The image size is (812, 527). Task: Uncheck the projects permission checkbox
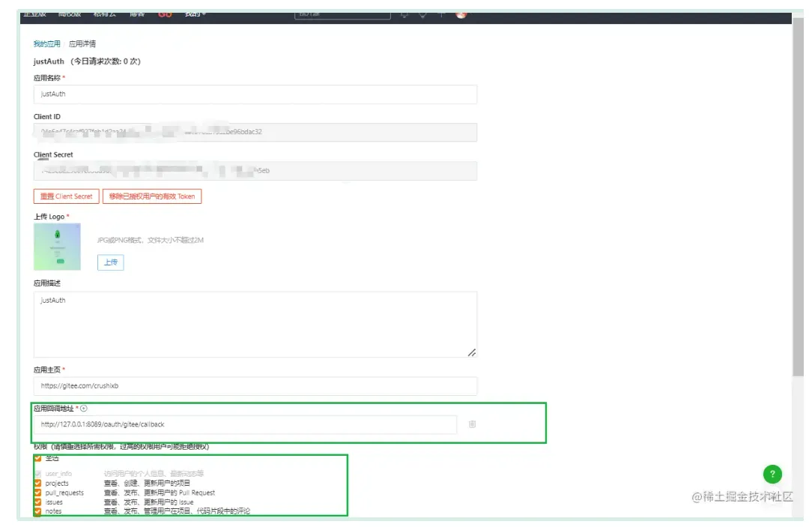click(x=37, y=483)
